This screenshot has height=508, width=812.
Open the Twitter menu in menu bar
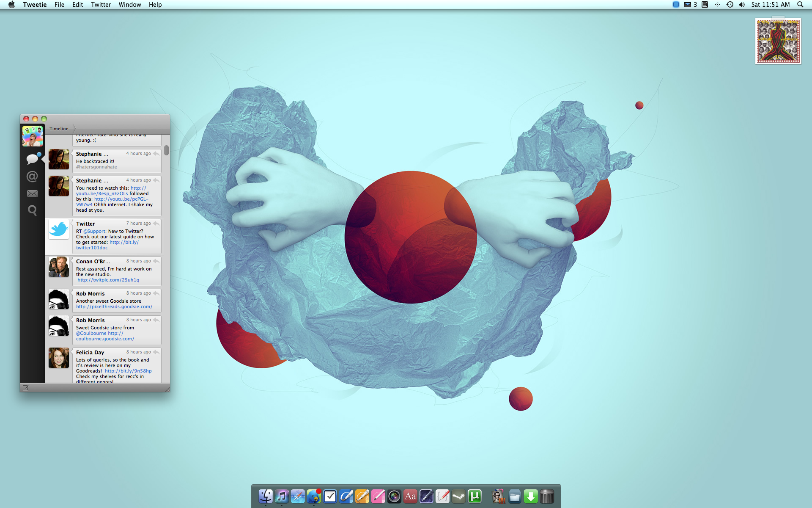tap(101, 5)
